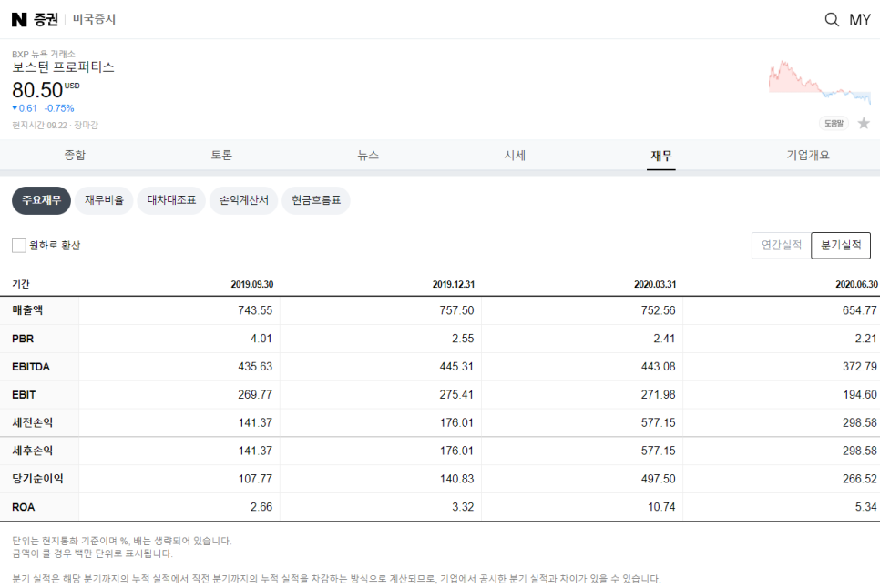The height and width of the screenshot is (588, 880).
Task: View the 손익계산서 income statement
Action: tap(243, 200)
